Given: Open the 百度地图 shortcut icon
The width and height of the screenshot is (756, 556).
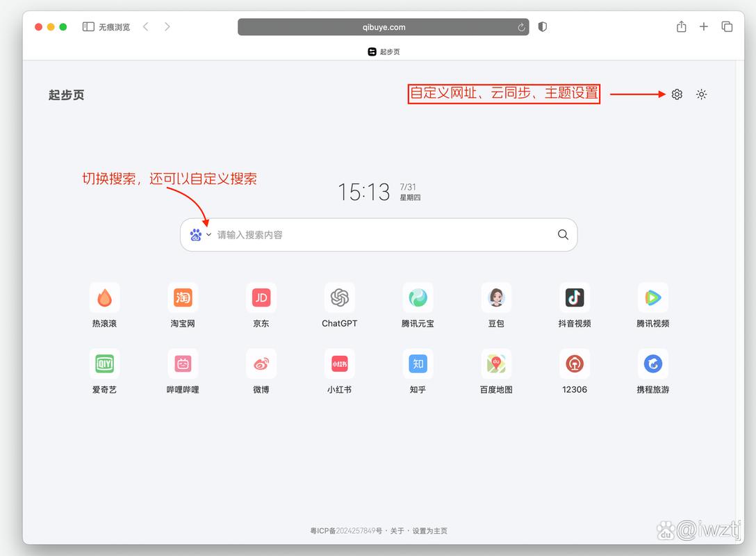Looking at the screenshot, I should [x=496, y=363].
